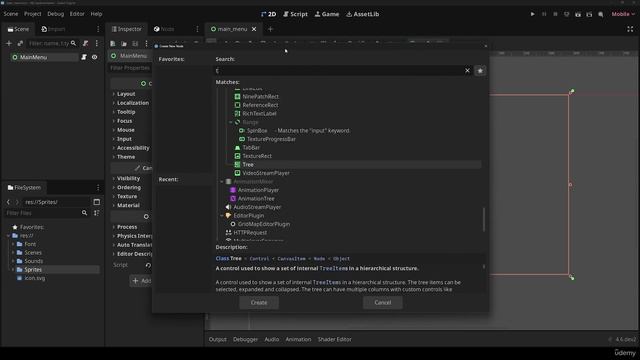Collapse the Range node group

pyautogui.click(x=231, y=122)
